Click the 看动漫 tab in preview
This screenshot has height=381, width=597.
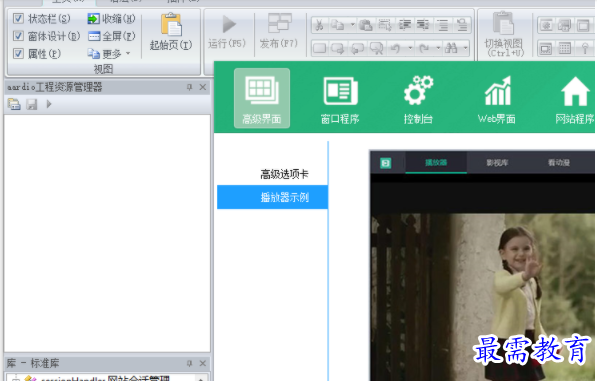tap(559, 163)
